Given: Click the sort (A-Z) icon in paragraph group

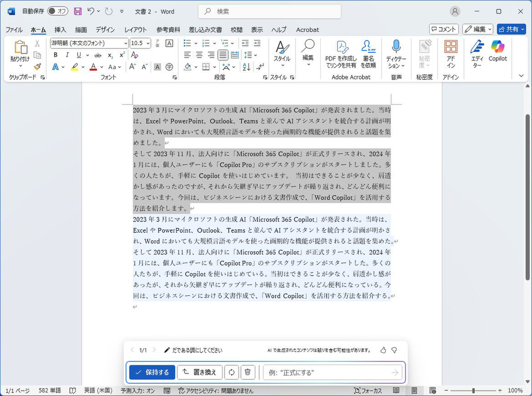Looking at the screenshot, I should coord(247,67).
